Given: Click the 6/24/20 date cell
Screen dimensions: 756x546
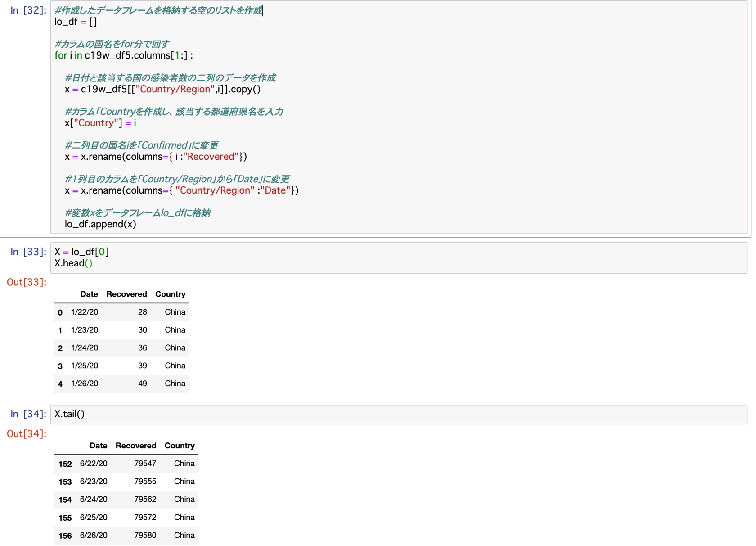Looking at the screenshot, I should coord(94,499).
